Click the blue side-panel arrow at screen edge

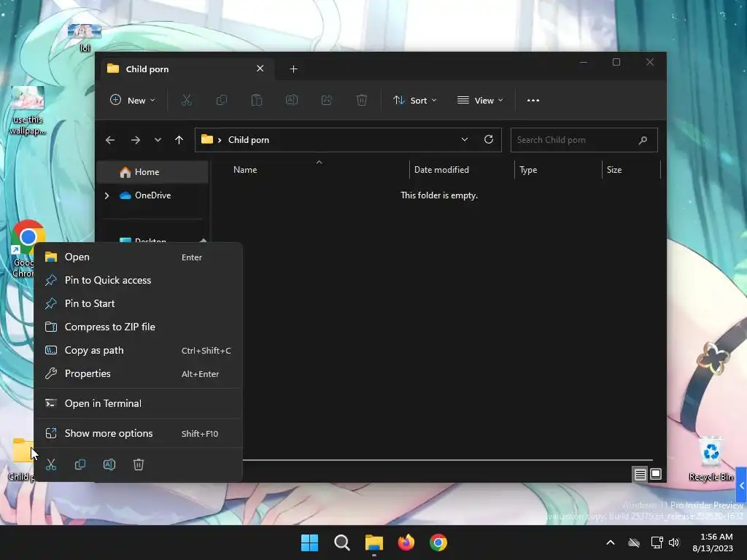click(x=741, y=486)
